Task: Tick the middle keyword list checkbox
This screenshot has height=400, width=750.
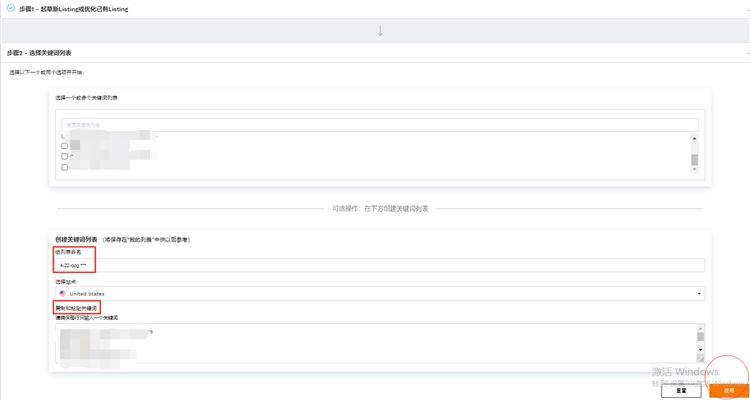Action: (x=65, y=156)
